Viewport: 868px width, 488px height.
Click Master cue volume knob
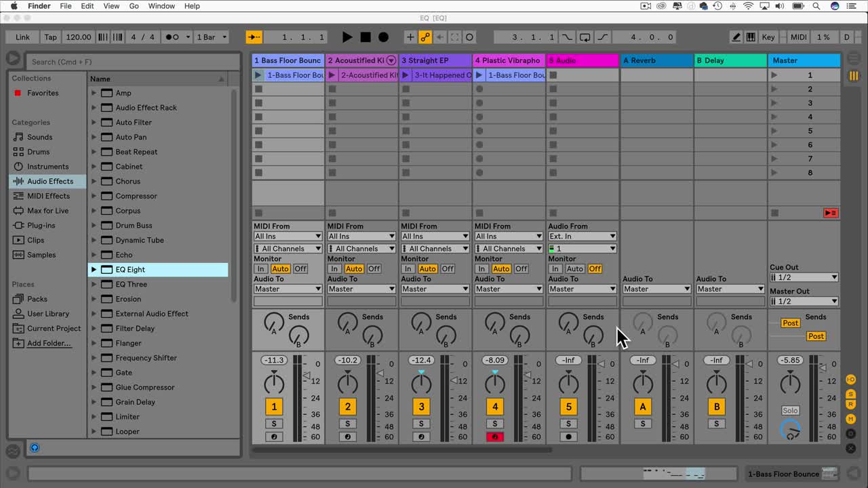[790, 430]
